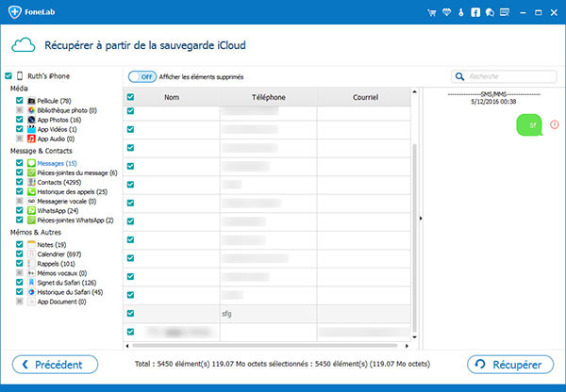Click left arrow of horizontal scrollbar

pyautogui.click(x=127, y=346)
